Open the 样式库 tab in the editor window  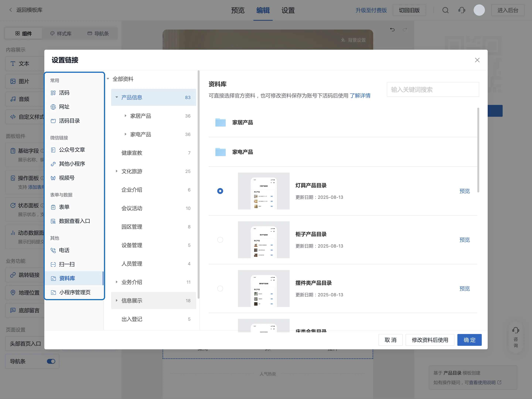[61, 33]
